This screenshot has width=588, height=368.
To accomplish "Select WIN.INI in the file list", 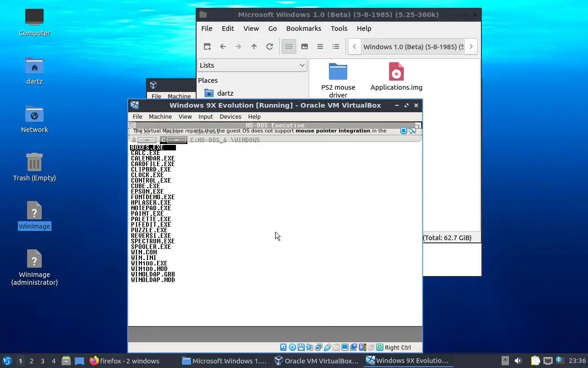I will tap(144, 258).
